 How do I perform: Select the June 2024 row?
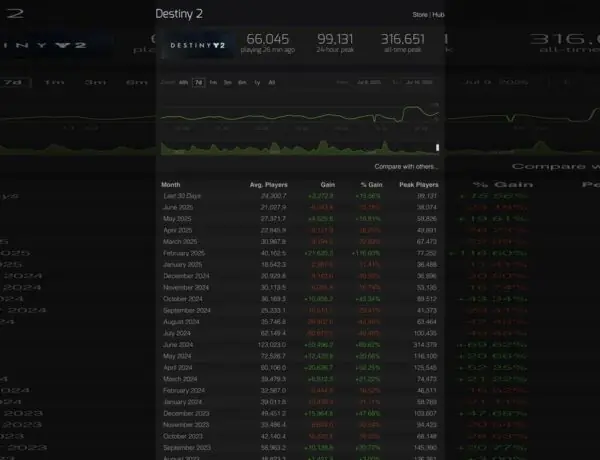pyautogui.click(x=300, y=345)
